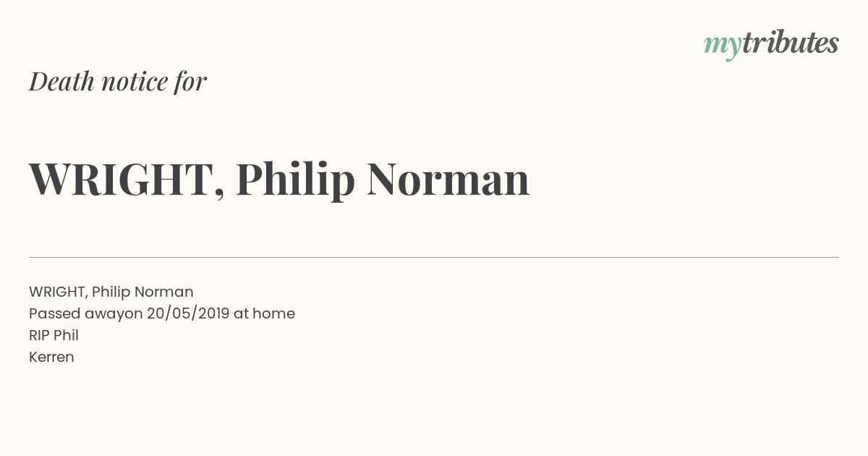This screenshot has width=868, height=456.
Task: Click the words "Passed awayon"
Action: (x=86, y=314)
